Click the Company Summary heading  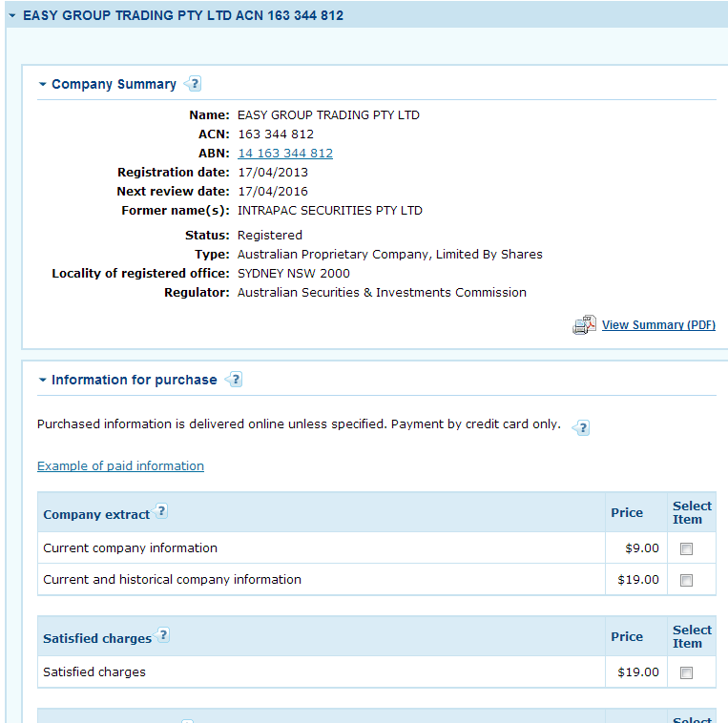[x=114, y=85]
